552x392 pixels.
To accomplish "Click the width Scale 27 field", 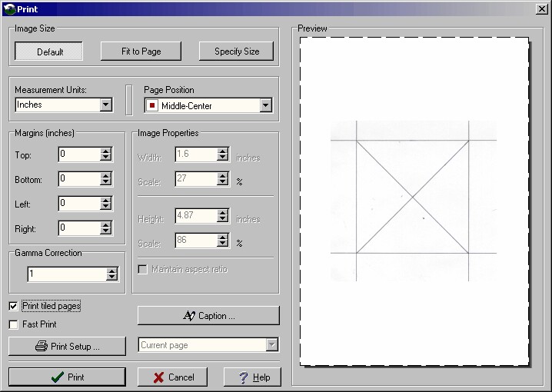I will (x=196, y=179).
